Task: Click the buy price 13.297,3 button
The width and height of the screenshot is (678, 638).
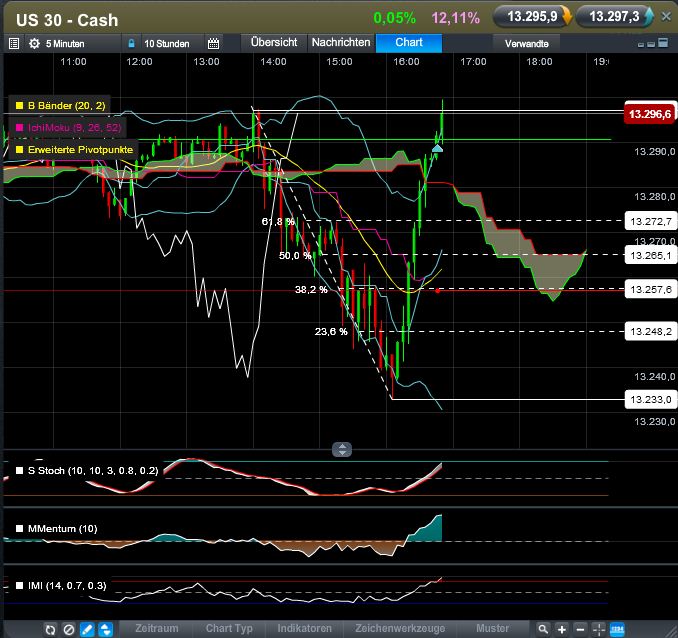Action: (615, 17)
